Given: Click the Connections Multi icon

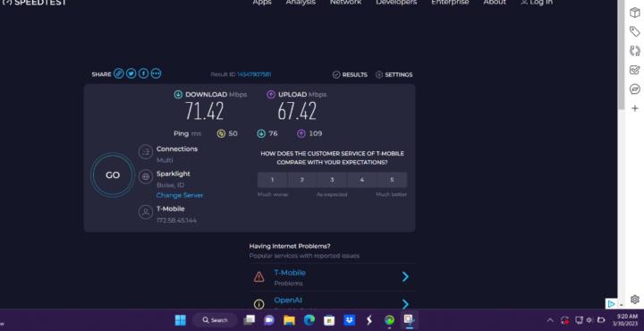Looking at the screenshot, I should coord(146,152).
